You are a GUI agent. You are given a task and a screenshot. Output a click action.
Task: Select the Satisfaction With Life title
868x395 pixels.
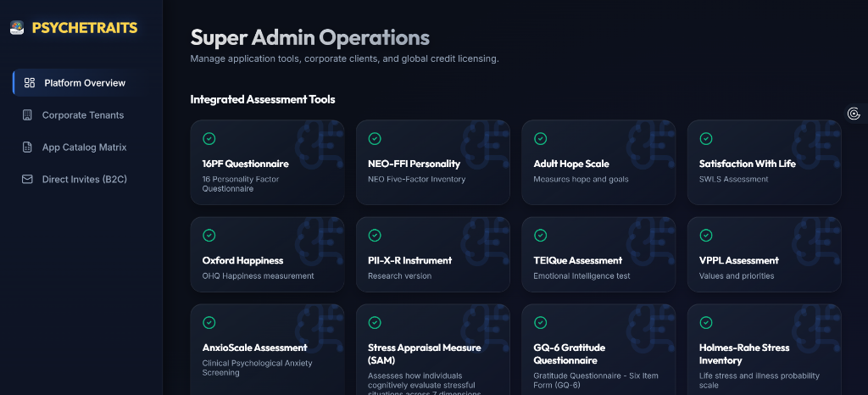(748, 164)
